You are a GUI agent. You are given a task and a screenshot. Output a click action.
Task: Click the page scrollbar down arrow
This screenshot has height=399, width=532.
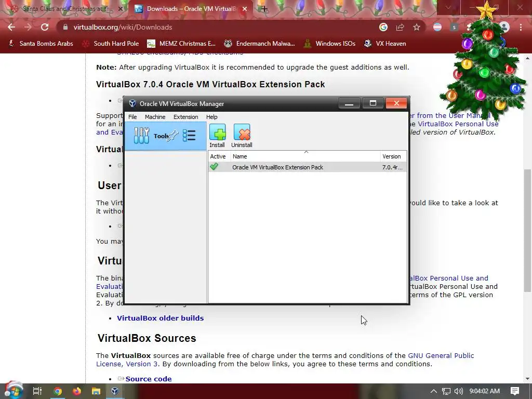(x=528, y=378)
